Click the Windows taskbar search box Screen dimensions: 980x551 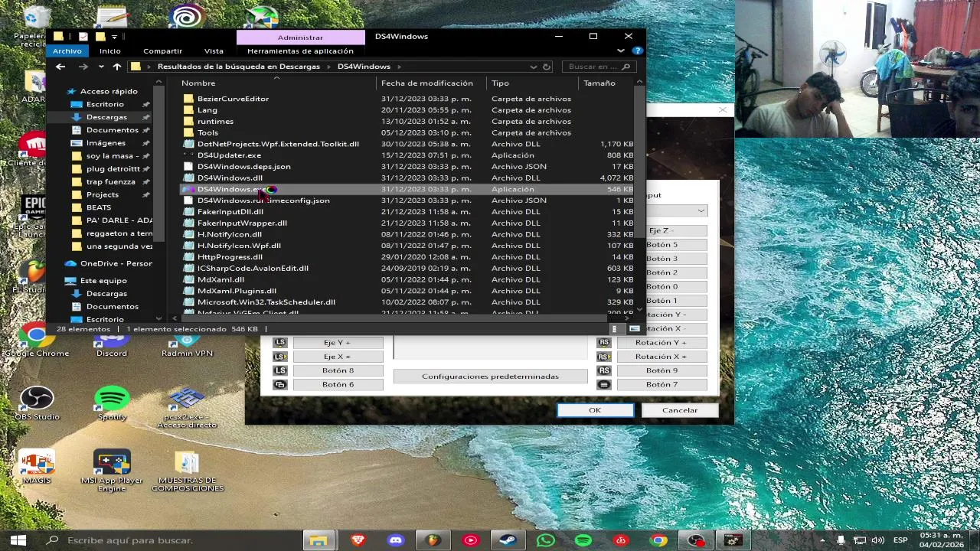(168, 540)
